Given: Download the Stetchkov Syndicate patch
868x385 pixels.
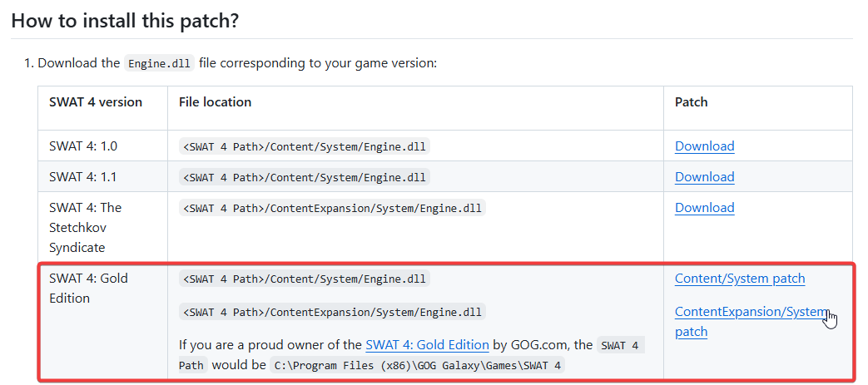Looking at the screenshot, I should tap(704, 208).
